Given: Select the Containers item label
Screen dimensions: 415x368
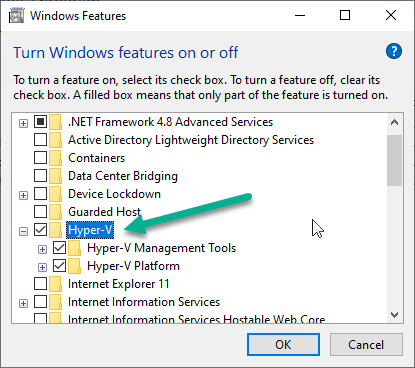Looking at the screenshot, I should click(96, 158).
